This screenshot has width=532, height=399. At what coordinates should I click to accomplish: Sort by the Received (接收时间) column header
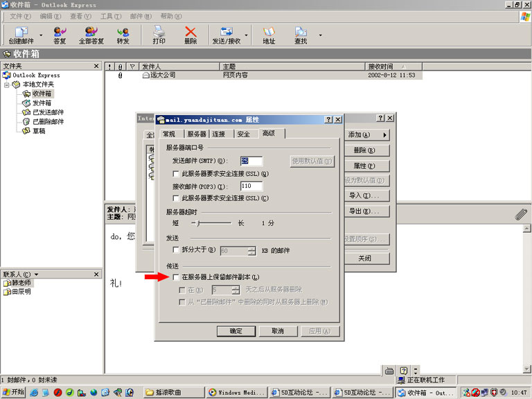click(x=393, y=66)
